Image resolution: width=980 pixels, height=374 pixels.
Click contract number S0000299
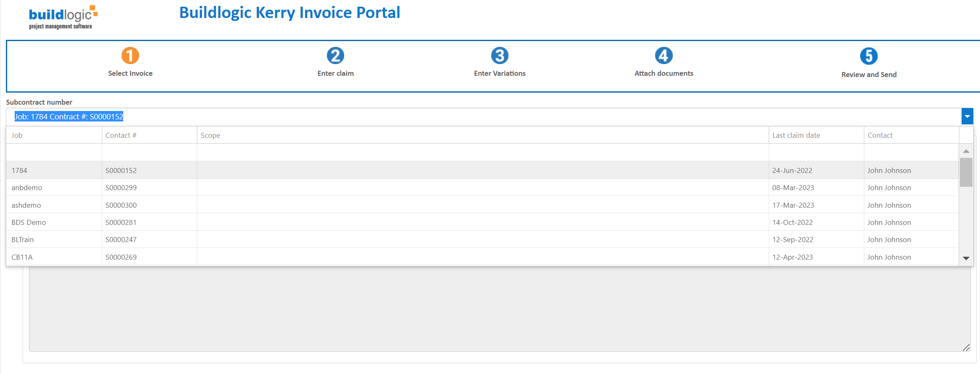pos(121,188)
